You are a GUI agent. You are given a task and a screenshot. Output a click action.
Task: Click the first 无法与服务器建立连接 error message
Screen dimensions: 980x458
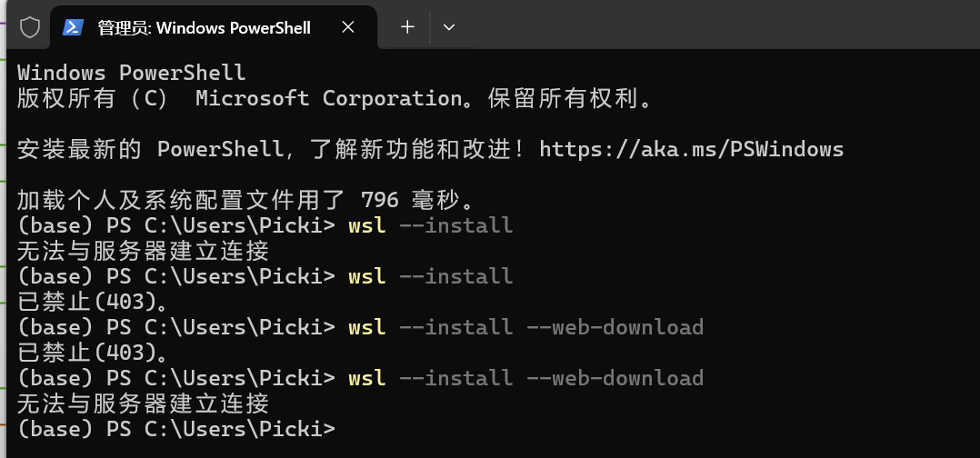(143, 251)
